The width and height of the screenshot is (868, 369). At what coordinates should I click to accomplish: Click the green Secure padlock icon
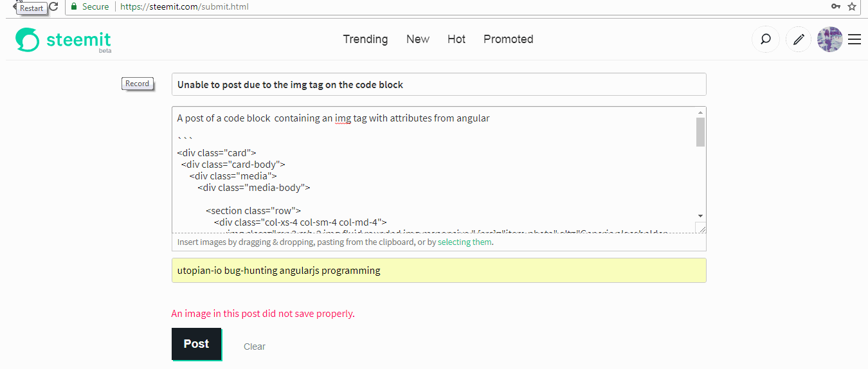pos(74,6)
